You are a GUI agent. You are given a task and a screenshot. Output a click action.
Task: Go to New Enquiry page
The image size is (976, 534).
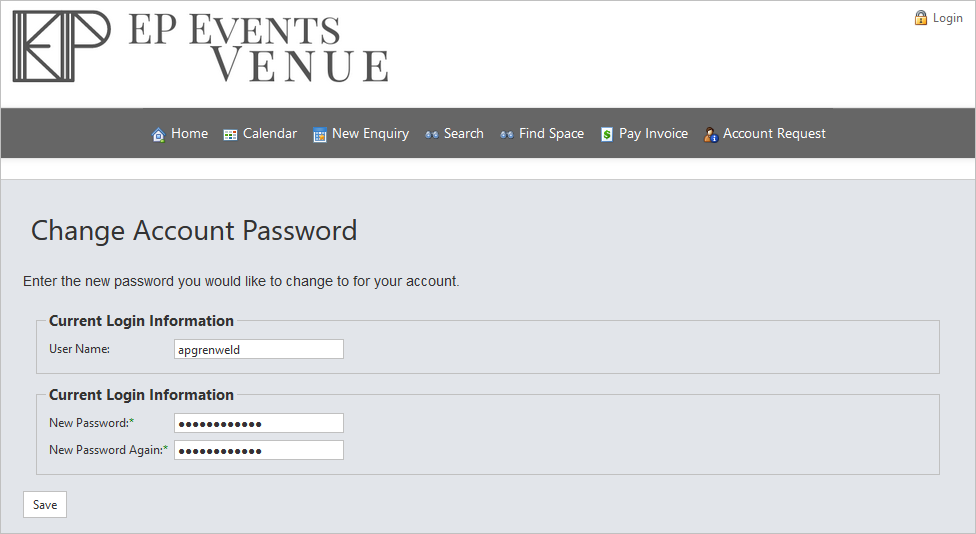pyautogui.click(x=370, y=134)
